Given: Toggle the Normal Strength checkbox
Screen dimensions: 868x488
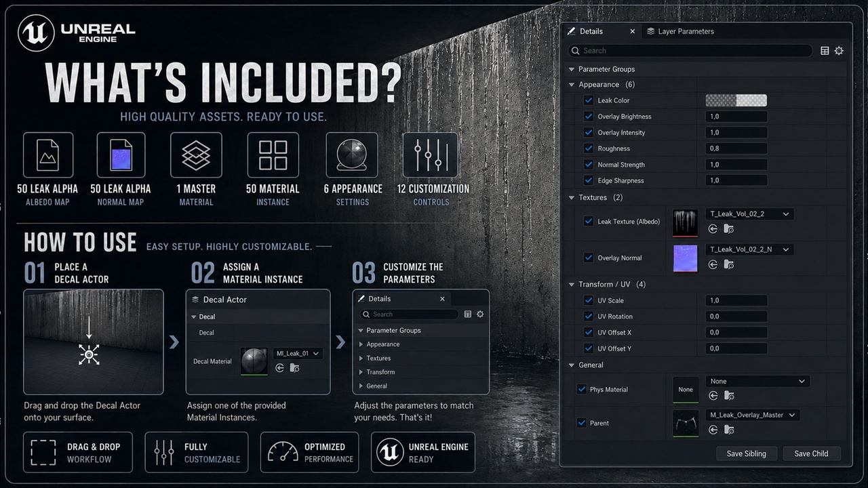Looking at the screenshot, I should pyautogui.click(x=589, y=165).
